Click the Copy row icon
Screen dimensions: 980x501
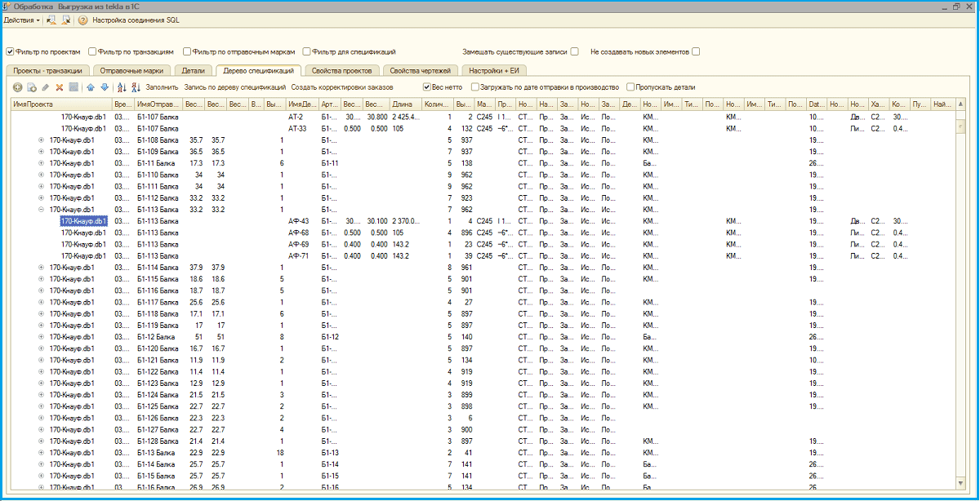click(x=32, y=87)
